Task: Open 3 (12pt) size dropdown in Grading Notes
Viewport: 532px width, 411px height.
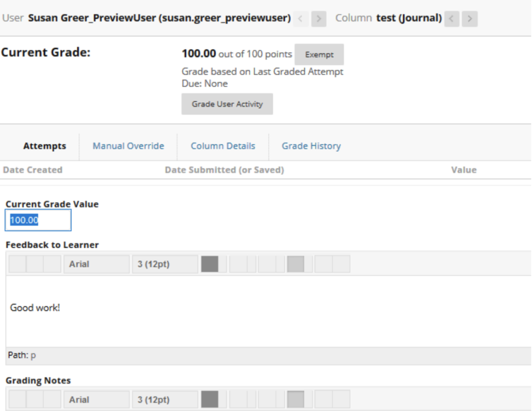Action: tap(164, 400)
